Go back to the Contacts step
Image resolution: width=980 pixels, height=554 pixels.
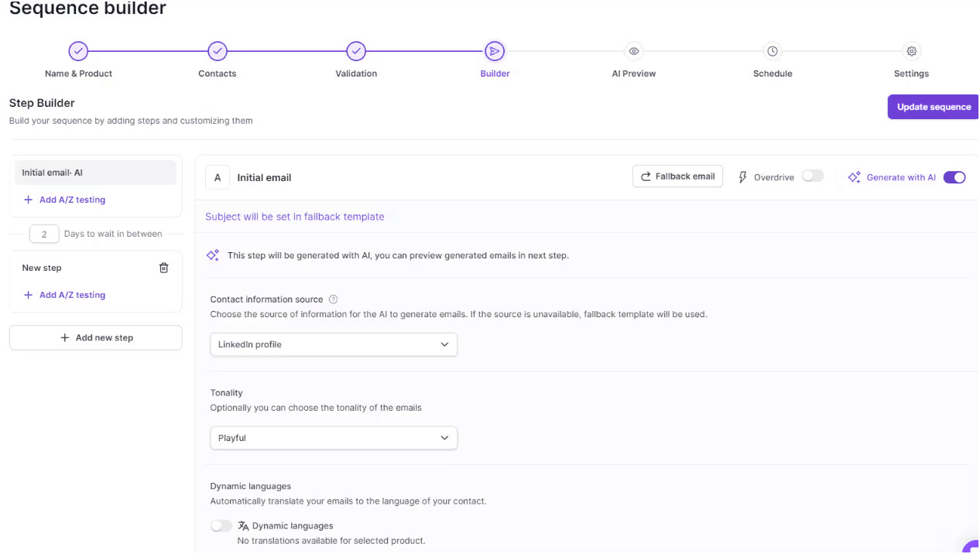[x=217, y=50]
